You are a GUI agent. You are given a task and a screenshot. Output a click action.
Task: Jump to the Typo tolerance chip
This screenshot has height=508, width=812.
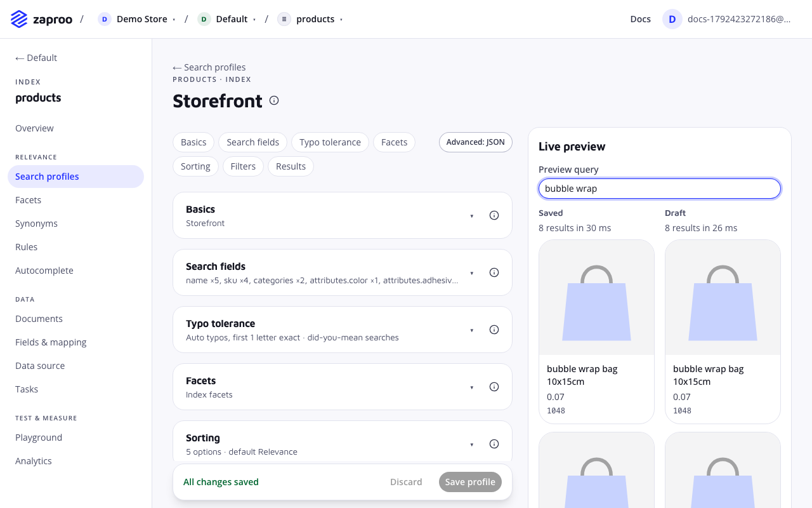point(330,142)
